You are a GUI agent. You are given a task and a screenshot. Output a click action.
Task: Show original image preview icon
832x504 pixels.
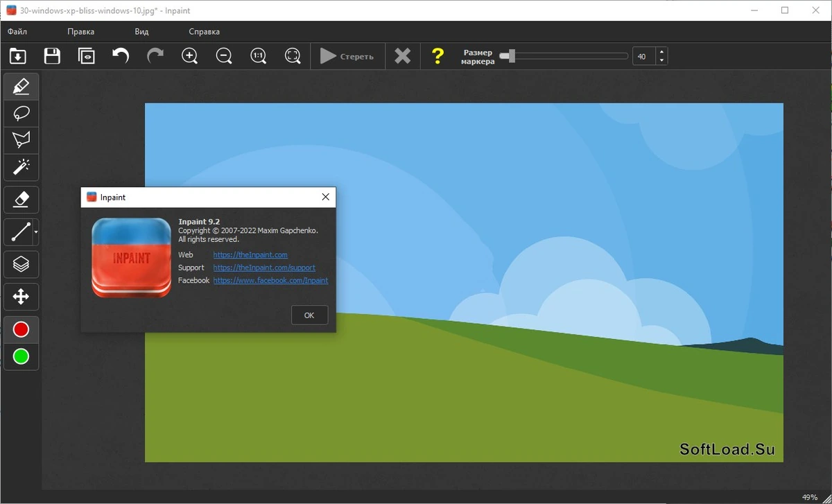pyautogui.click(x=87, y=56)
